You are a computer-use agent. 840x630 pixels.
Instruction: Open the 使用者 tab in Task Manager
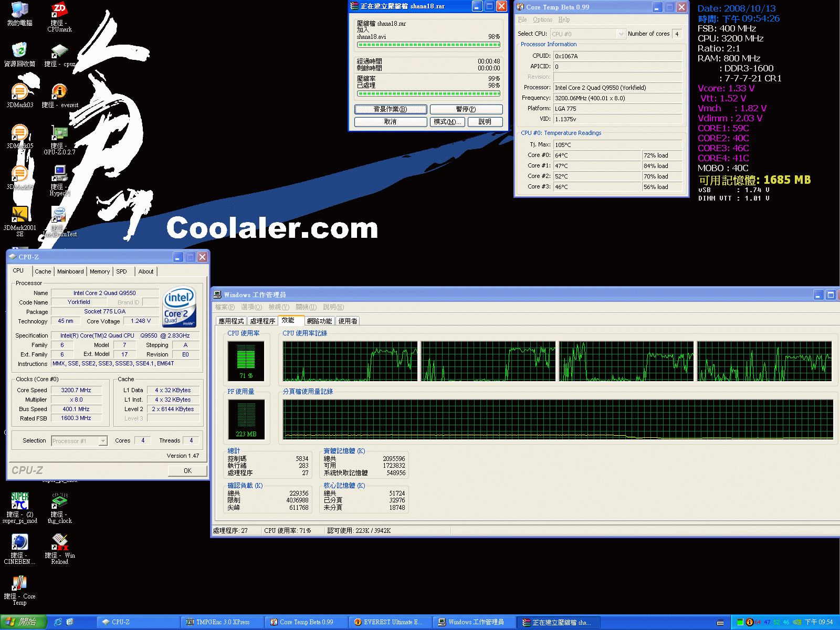pos(348,321)
